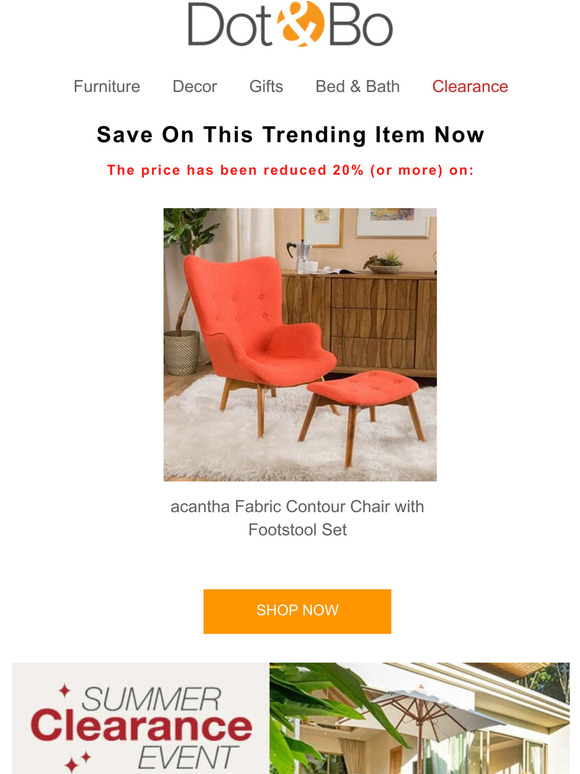This screenshot has width=580, height=774.
Task: Open the acantha Fabric Contour Chair title link
Action: pos(297,518)
